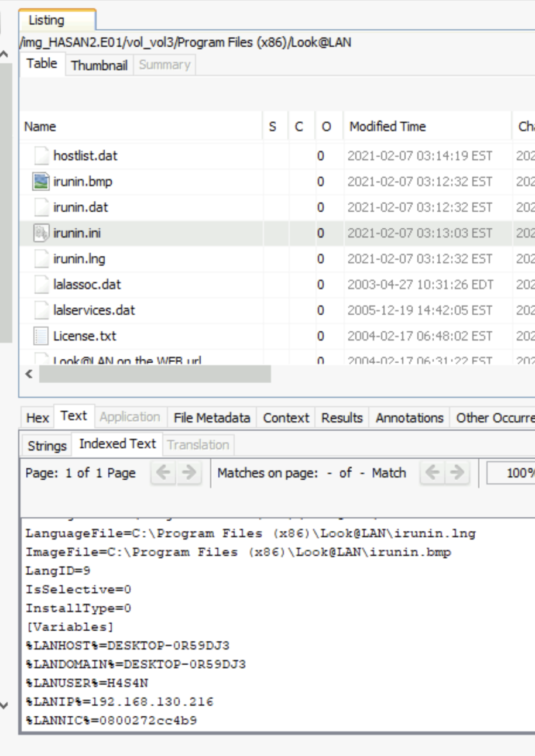Screen dimensions: 535x756
Task: Select the hostlist.dat row
Action: tap(277, 156)
